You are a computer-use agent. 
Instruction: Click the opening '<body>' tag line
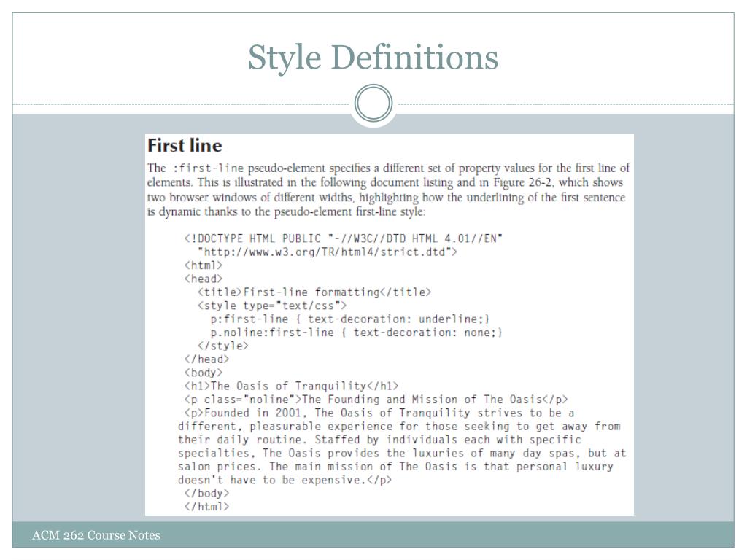(x=204, y=372)
